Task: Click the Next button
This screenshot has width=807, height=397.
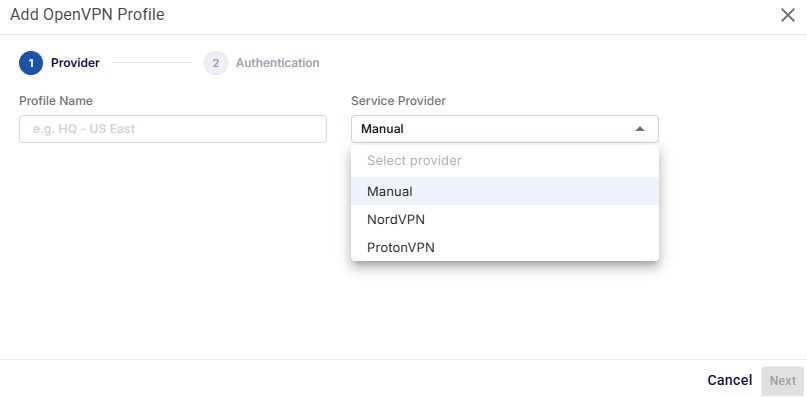Action: click(x=782, y=381)
